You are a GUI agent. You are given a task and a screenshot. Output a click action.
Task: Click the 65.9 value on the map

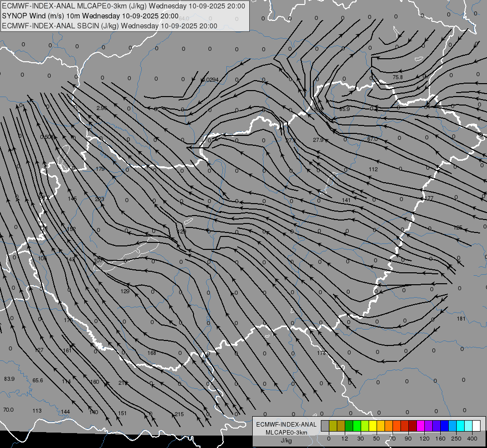point(344,109)
